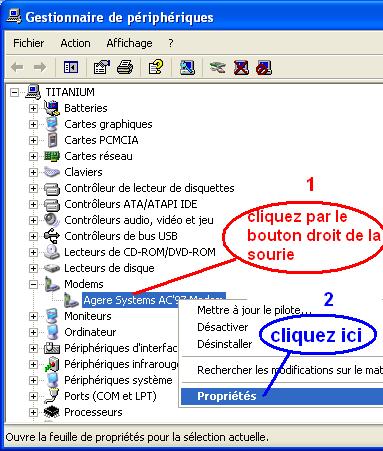This screenshot has height=451, width=383.
Task: Click the Contrôleurs de bus USB icon
Action: (x=52, y=236)
